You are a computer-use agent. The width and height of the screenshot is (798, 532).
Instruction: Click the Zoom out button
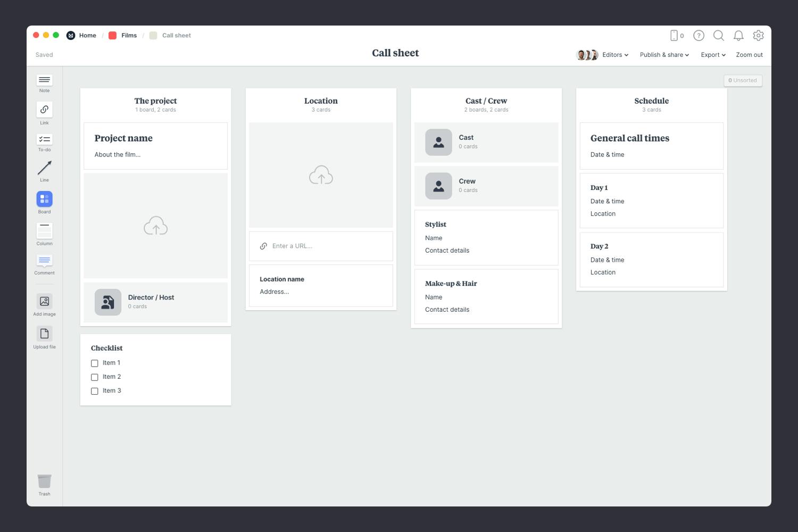(749, 55)
